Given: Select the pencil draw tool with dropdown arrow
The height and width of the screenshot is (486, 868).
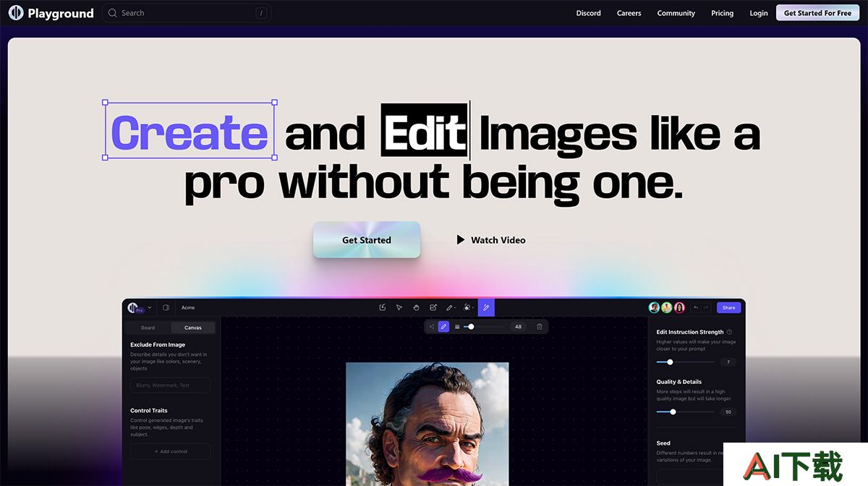Looking at the screenshot, I should click(x=451, y=307).
